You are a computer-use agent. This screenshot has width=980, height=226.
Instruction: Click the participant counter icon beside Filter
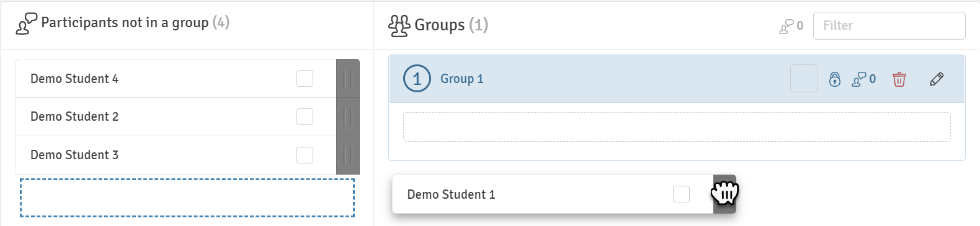(791, 26)
